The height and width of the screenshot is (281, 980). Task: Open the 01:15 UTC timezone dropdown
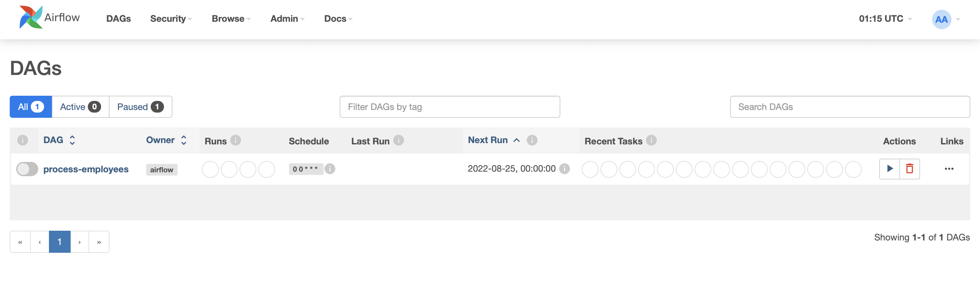885,18
